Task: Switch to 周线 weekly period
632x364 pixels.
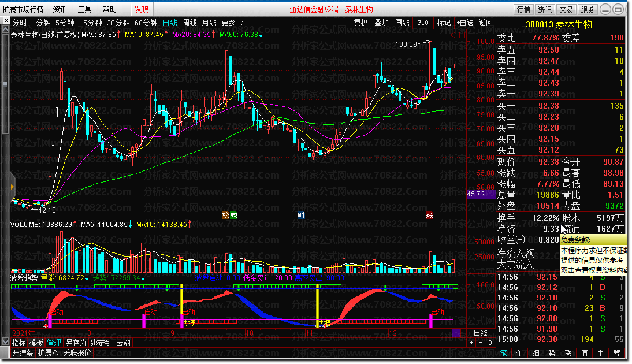Action: pos(190,23)
